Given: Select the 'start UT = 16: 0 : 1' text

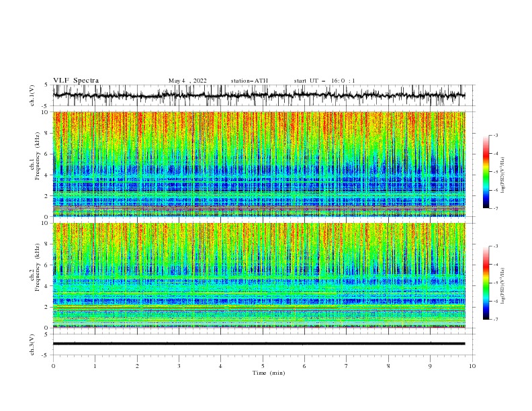Looking at the screenshot, I should tap(324, 81).
